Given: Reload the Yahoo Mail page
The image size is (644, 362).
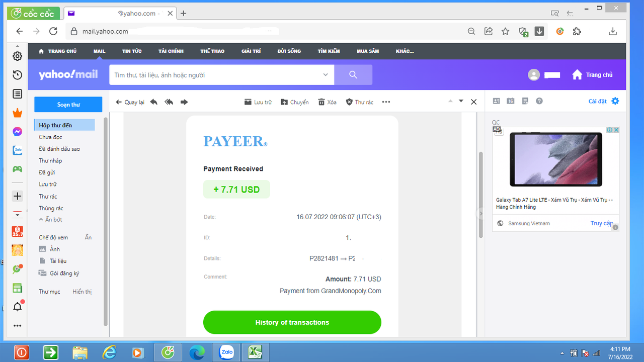Looking at the screenshot, I should [53, 31].
